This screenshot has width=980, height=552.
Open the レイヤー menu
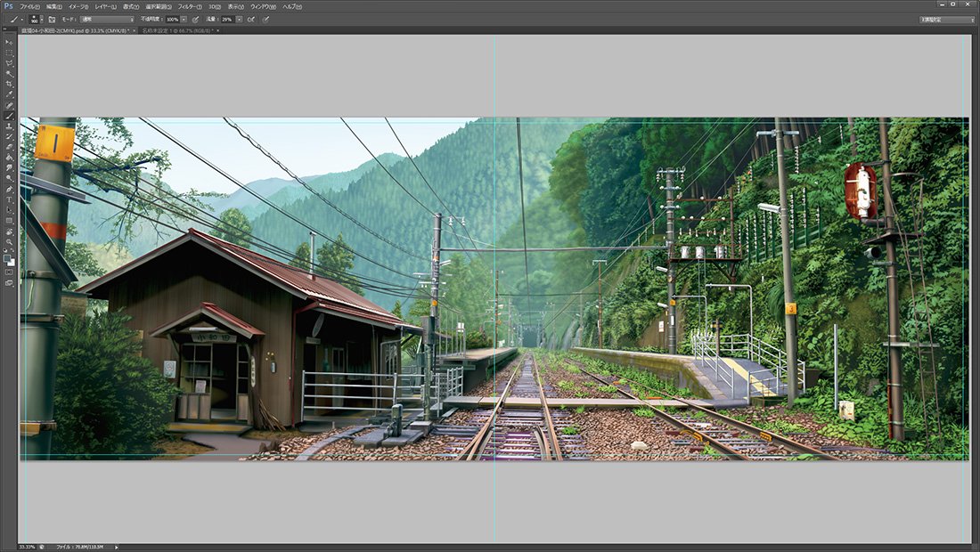pyautogui.click(x=106, y=7)
